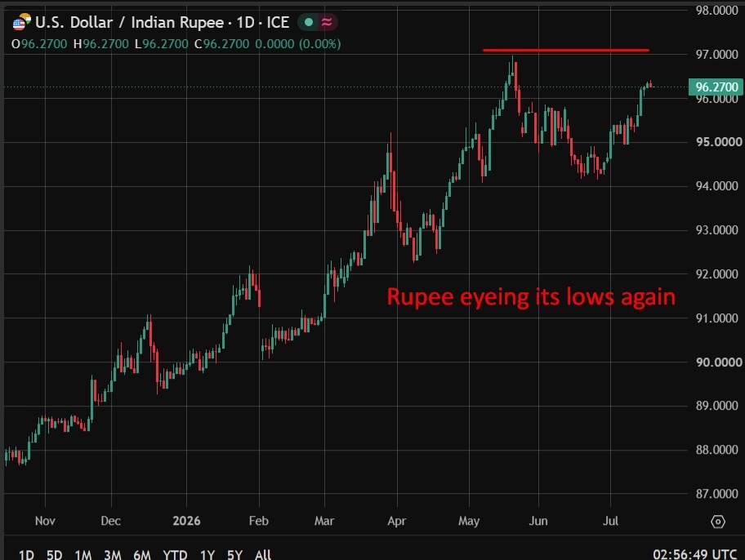Select the 3M time range
Screen dimensions: 745x560
pyautogui.click(x=113, y=554)
